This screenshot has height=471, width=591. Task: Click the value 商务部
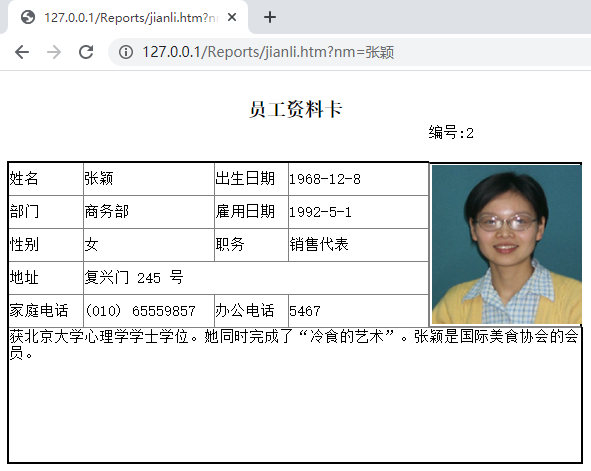pos(106,211)
